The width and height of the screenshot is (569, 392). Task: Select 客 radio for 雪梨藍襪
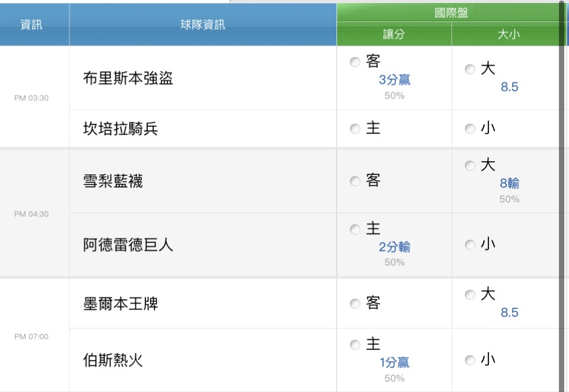click(355, 181)
